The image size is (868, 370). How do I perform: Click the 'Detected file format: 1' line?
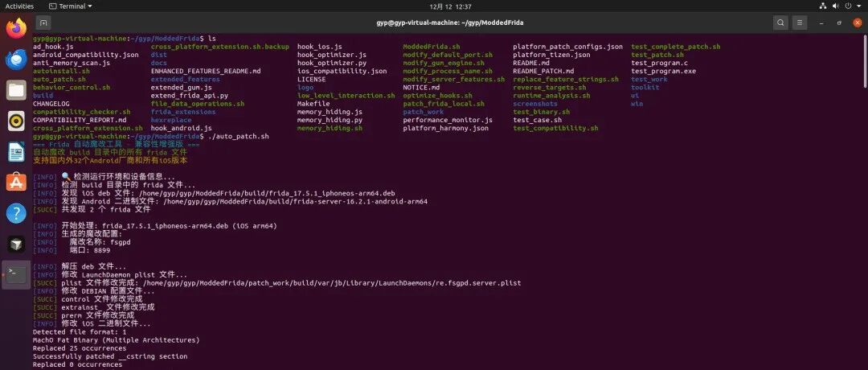click(79, 331)
